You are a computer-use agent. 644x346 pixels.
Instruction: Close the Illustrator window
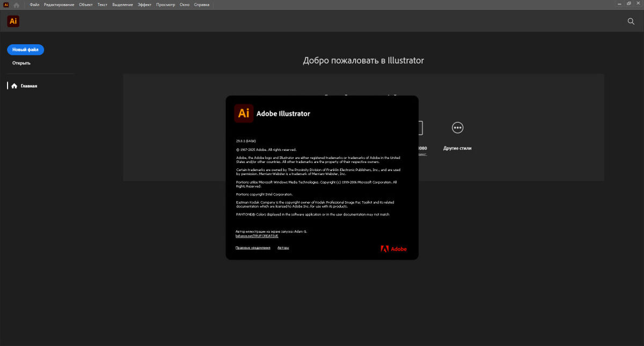[639, 3]
